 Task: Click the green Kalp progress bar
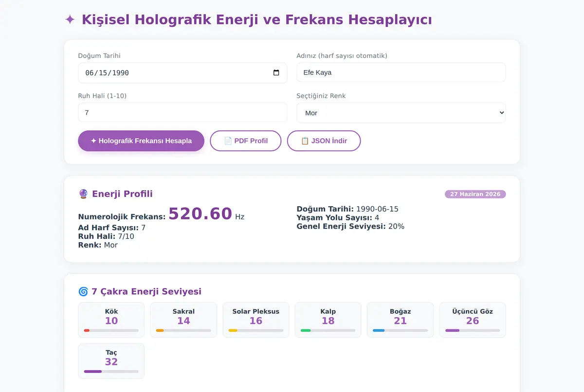tap(328, 331)
